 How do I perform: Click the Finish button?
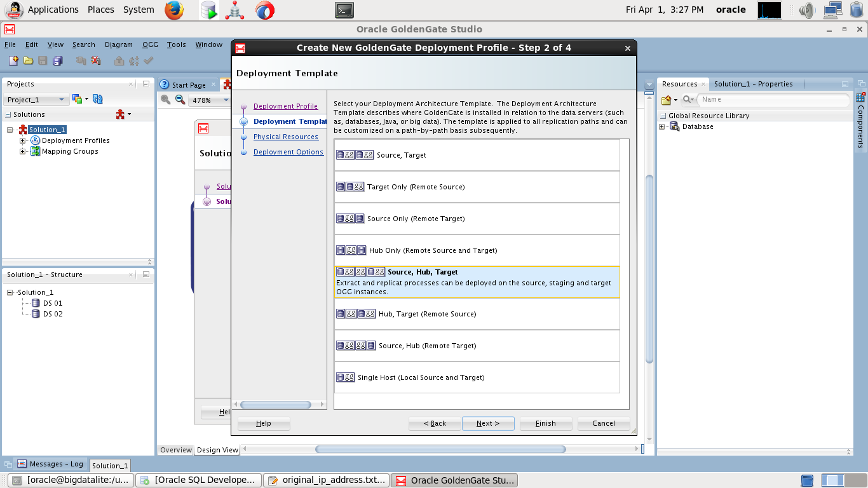click(x=546, y=423)
